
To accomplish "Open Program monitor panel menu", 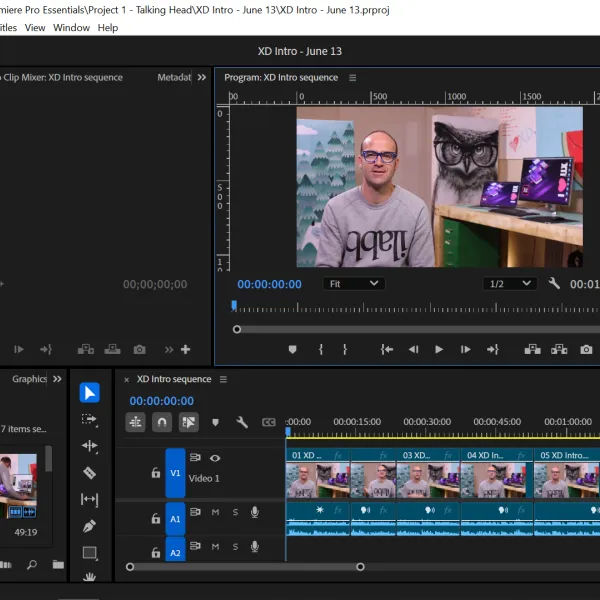I will (x=352, y=78).
